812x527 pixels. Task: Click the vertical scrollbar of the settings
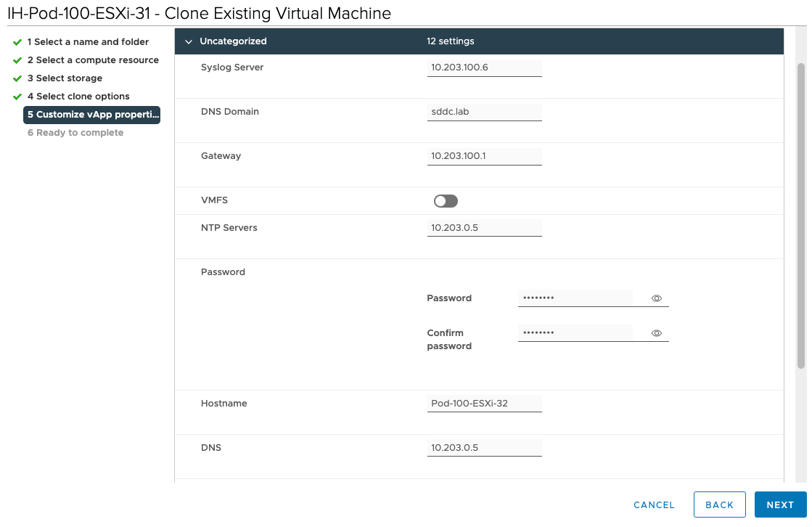click(801, 218)
